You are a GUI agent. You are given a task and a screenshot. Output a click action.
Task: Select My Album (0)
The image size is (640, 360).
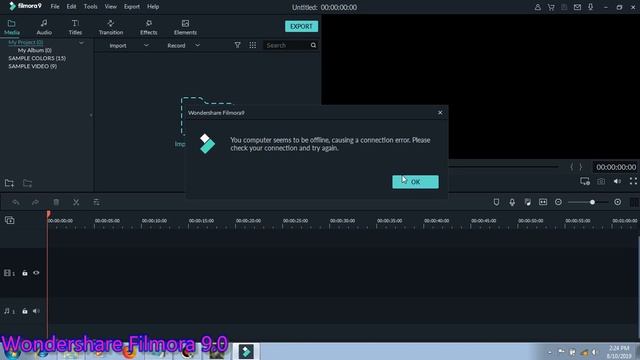34,50
